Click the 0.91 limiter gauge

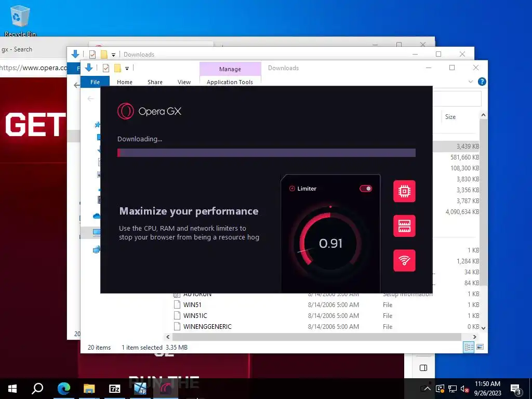pyautogui.click(x=330, y=243)
